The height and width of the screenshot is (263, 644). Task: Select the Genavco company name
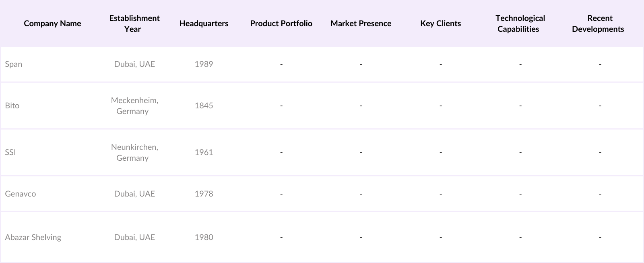click(x=21, y=194)
